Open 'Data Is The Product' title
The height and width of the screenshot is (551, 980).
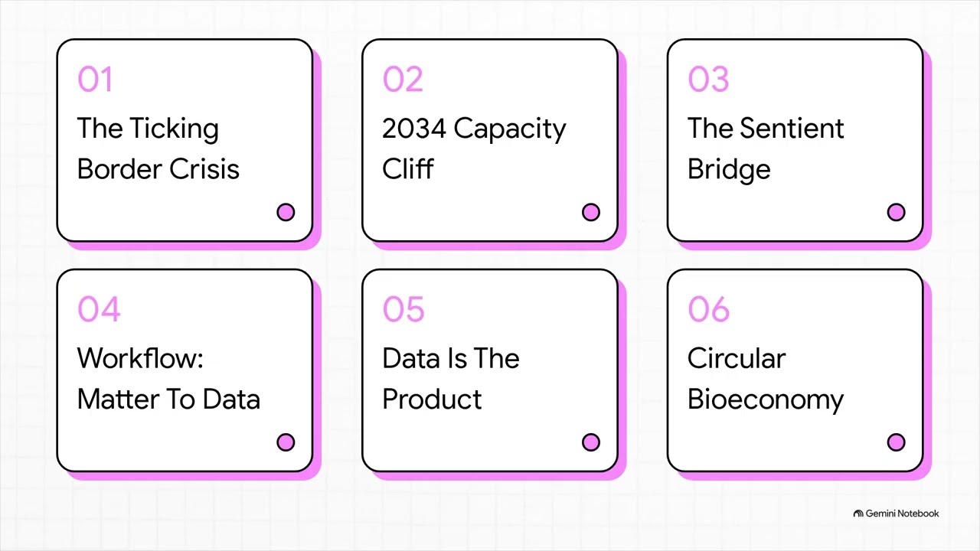tap(450, 379)
